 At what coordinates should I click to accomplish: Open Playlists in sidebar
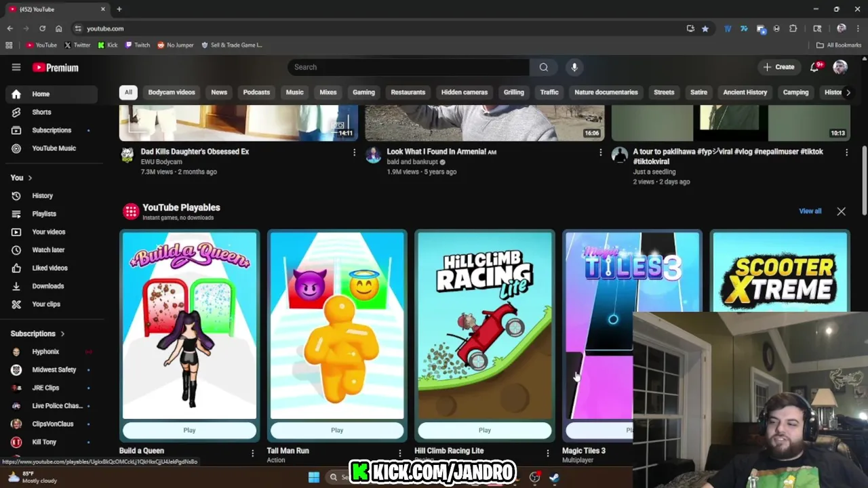52,213
